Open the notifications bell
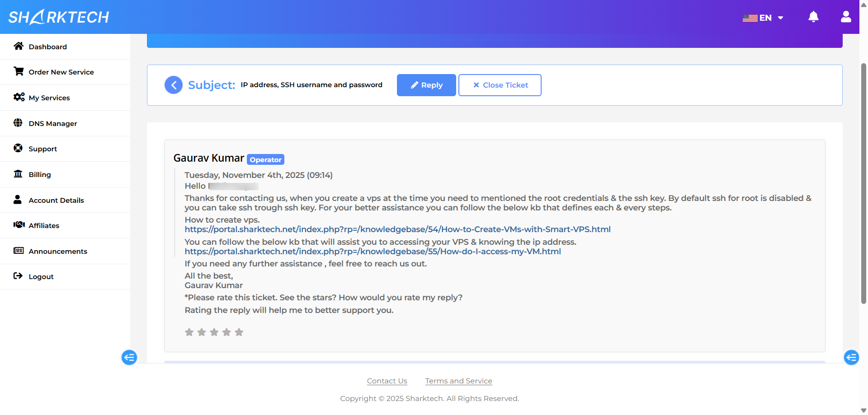Viewport: 868px width, 415px height. coord(813,17)
